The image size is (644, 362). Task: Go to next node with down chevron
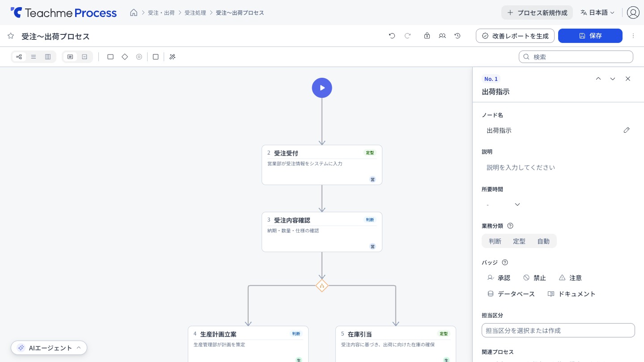pyautogui.click(x=613, y=79)
